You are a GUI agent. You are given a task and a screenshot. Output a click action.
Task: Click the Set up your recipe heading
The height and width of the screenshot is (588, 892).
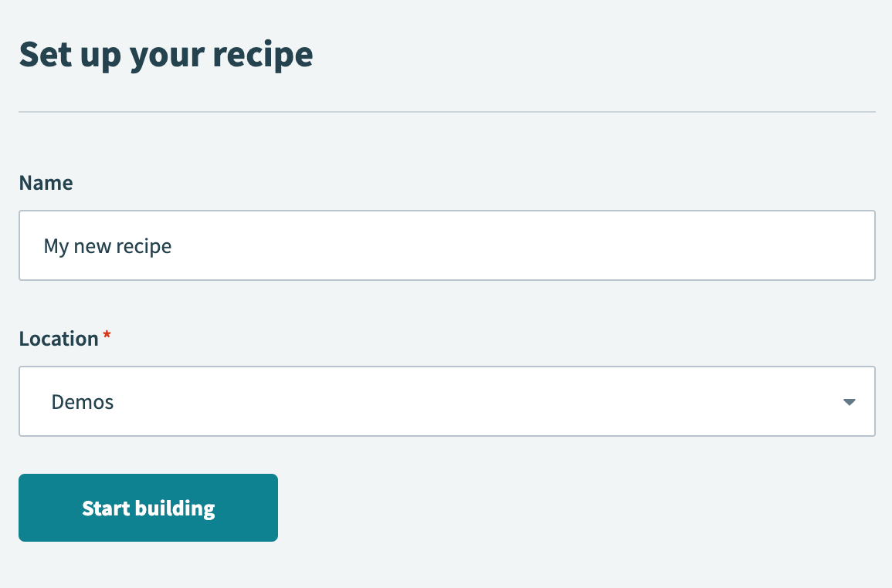(x=166, y=54)
